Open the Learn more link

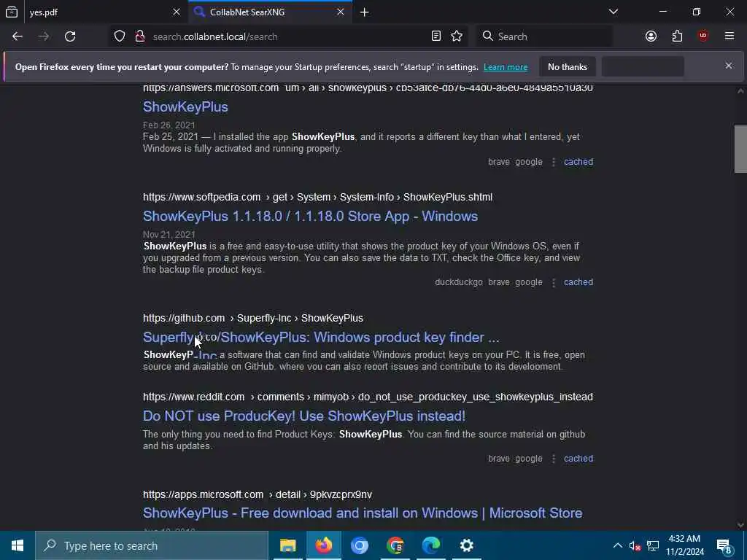tap(506, 67)
